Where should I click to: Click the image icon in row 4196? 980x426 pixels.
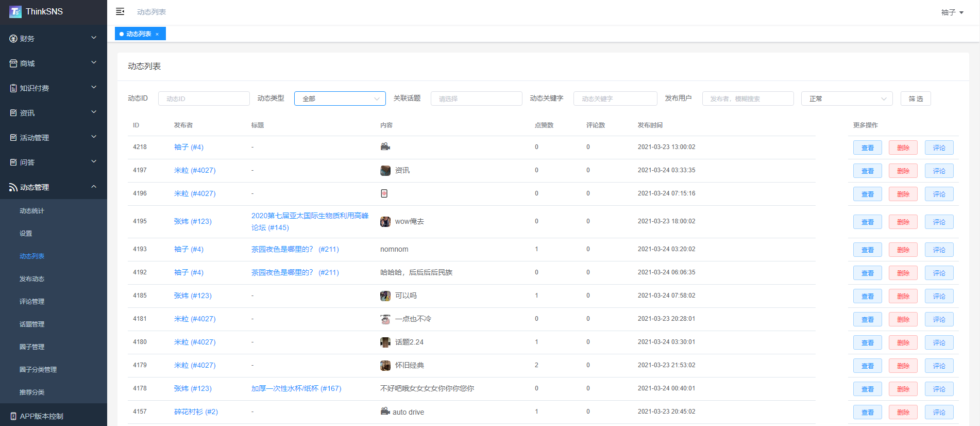click(x=384, y=193)
